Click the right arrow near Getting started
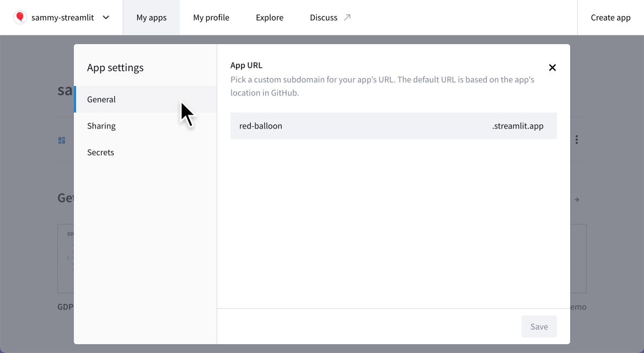This screenshot has height=353, width=644. [577, 199]
